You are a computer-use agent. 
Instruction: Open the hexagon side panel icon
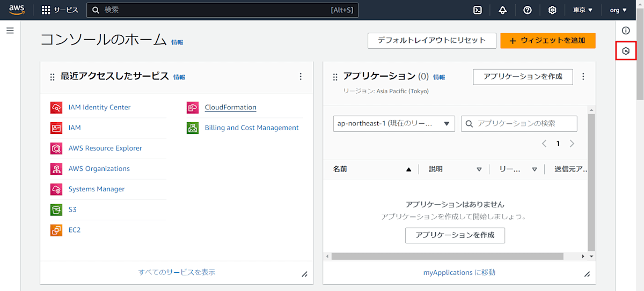pos(626,51)
